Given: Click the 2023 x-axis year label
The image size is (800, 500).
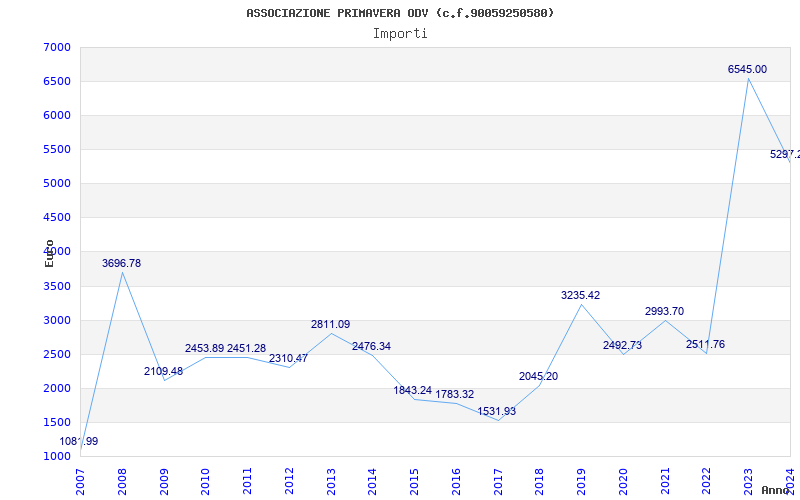Looking at the screenshot, I should [748, 482].
